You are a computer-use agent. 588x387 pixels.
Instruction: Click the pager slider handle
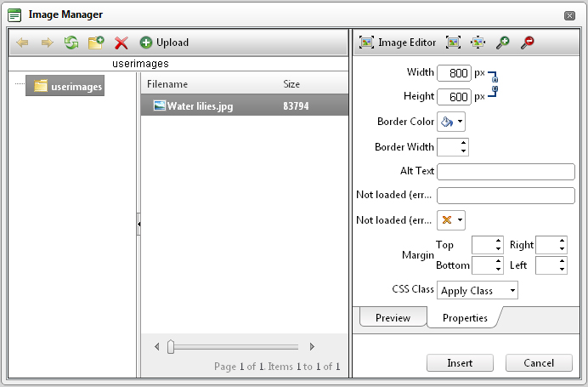pos(171,347)
